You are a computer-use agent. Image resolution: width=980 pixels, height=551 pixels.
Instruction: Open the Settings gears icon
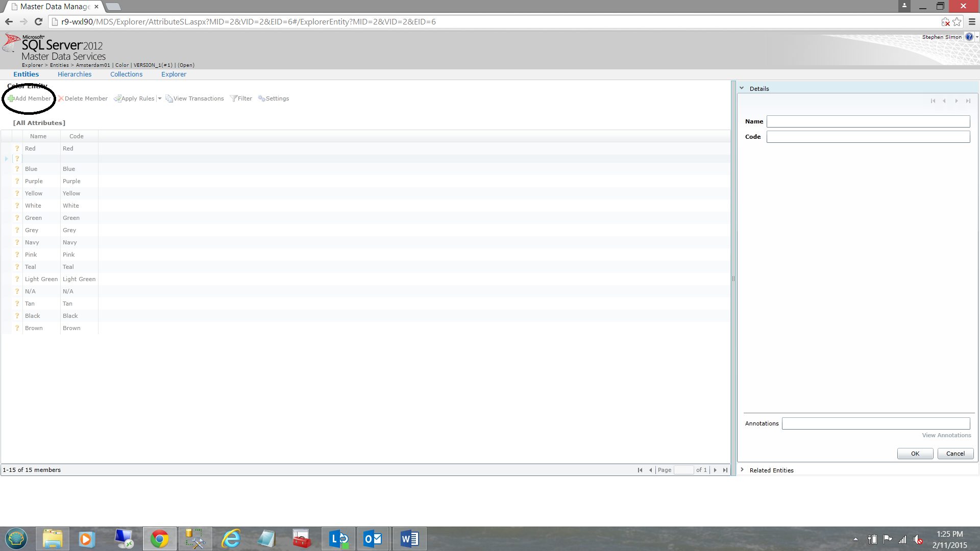click(261, 98)
